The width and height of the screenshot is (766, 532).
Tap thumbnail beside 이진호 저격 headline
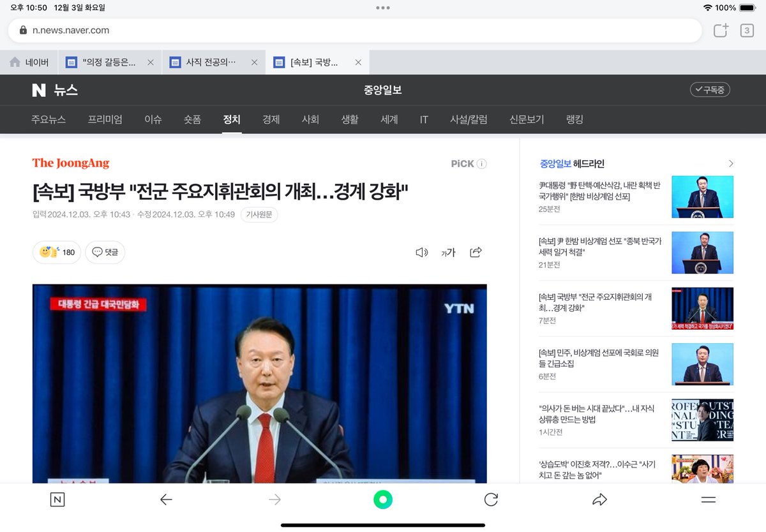[x=702, y=469]
